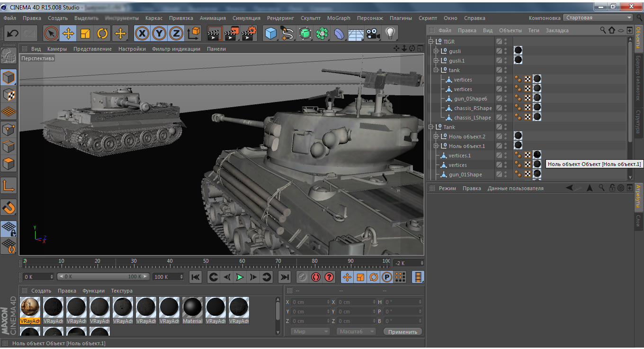This screenshot has width=644, height=349.
Task: Click the object manager vertical scrollbar
Action: (630, 90)
